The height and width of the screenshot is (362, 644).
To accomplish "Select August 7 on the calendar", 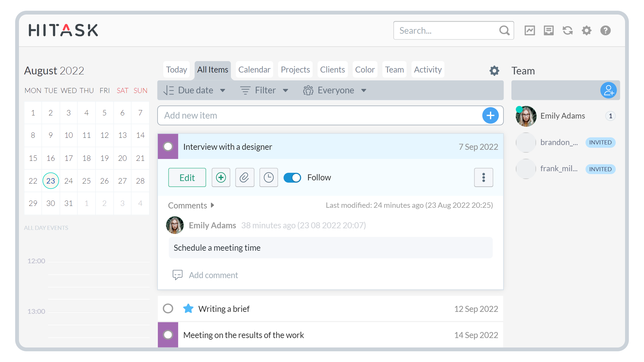I will coord(140,113).
